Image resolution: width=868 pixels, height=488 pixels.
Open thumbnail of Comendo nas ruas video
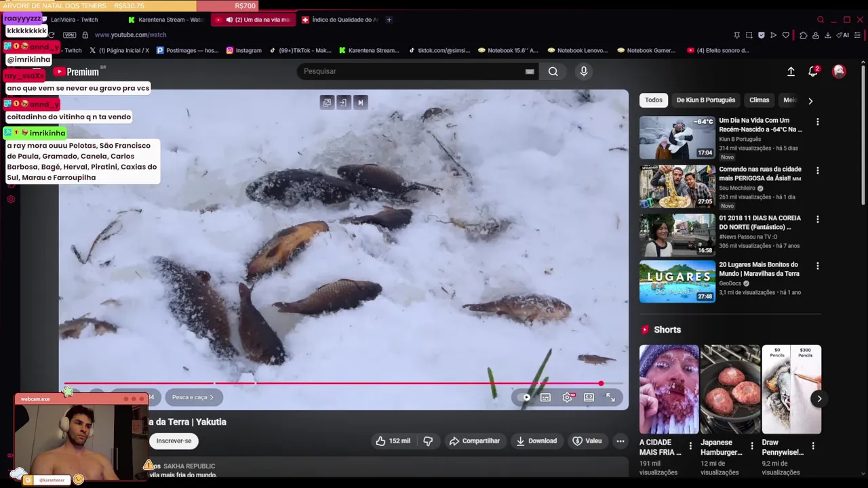pos(677,186)
